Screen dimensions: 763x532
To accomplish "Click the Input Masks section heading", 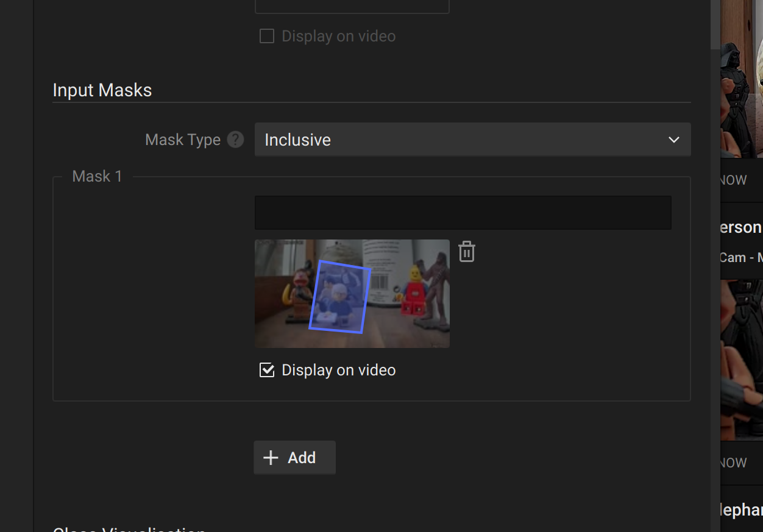I will (x=102, y=90).
